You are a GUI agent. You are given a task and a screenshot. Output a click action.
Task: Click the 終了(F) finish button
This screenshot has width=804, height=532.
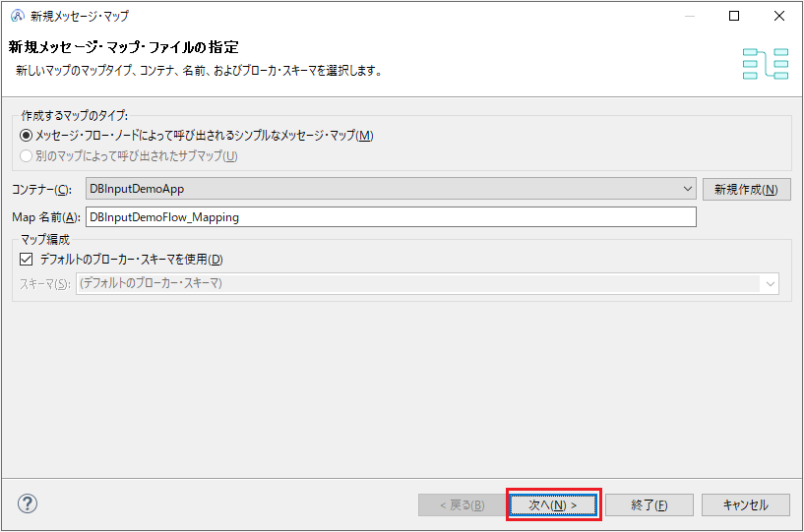[649, 505]
